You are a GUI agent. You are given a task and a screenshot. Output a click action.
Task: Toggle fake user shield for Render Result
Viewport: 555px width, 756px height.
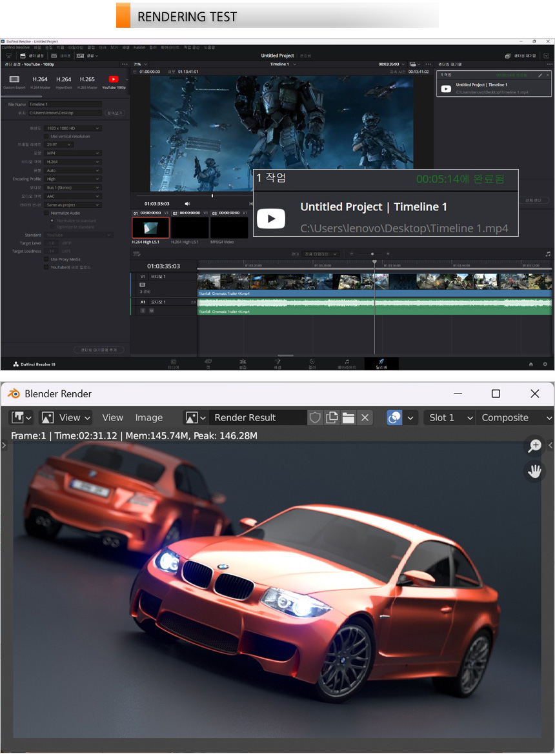(x=315, y=418)
